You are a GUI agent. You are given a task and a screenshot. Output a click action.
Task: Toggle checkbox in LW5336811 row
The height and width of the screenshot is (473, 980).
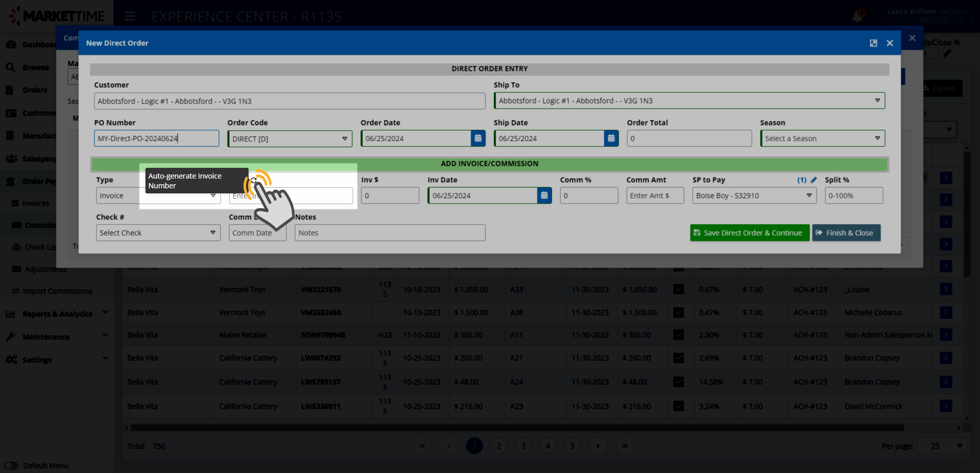678,406
